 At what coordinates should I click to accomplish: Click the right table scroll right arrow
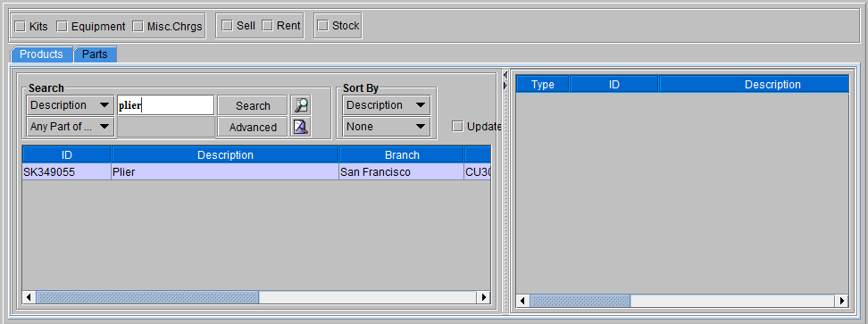(842, 301)
